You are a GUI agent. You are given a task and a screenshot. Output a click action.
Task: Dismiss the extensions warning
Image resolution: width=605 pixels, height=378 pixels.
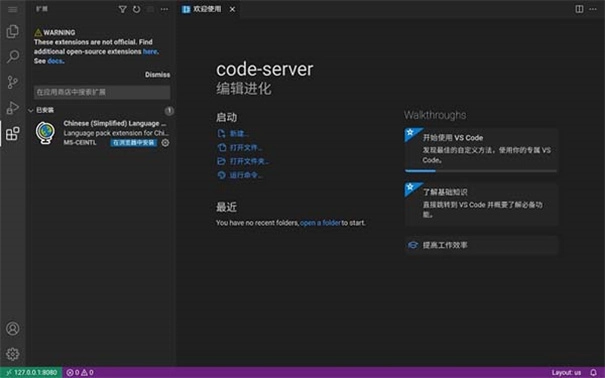click(x=157, y=75)
